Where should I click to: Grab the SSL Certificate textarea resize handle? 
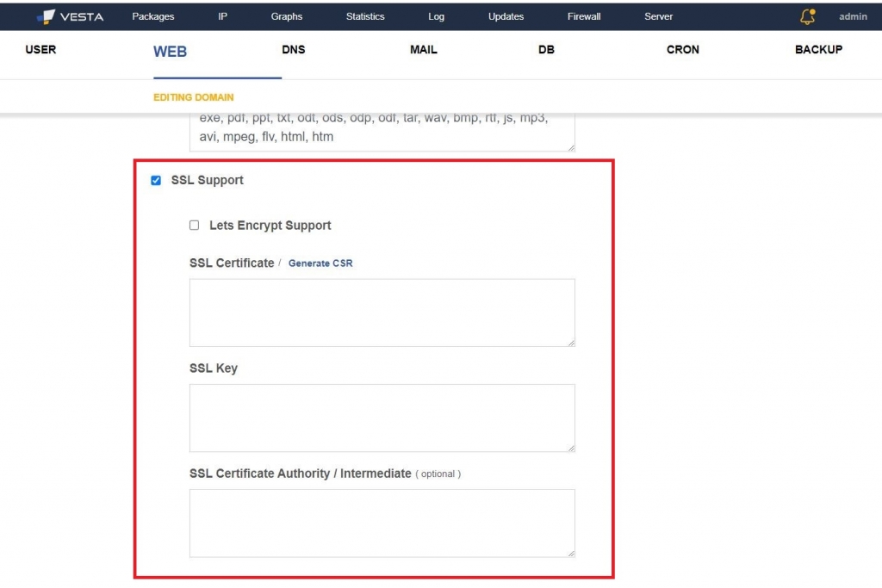click(571, 343)
